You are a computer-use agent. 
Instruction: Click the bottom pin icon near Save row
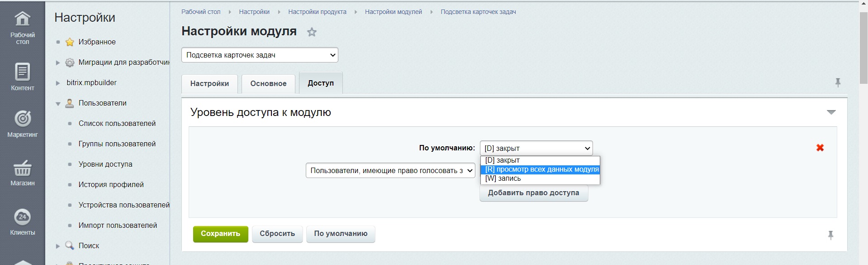[830, 235]
